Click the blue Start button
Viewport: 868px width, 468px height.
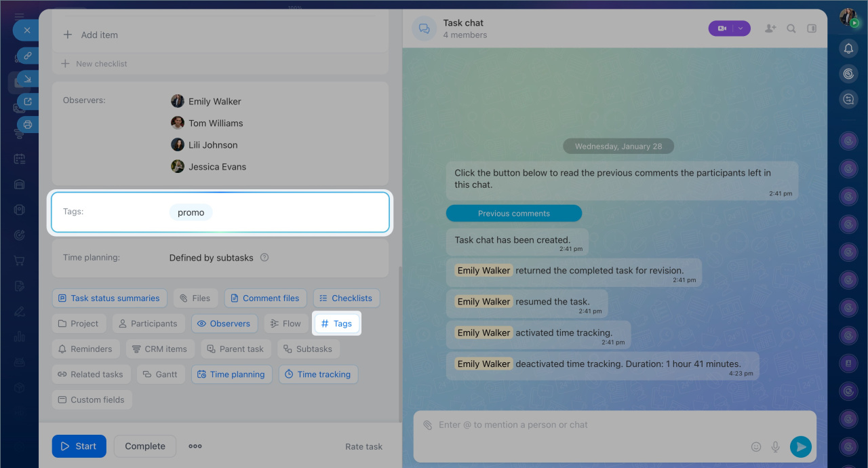[x=79, y=446]
